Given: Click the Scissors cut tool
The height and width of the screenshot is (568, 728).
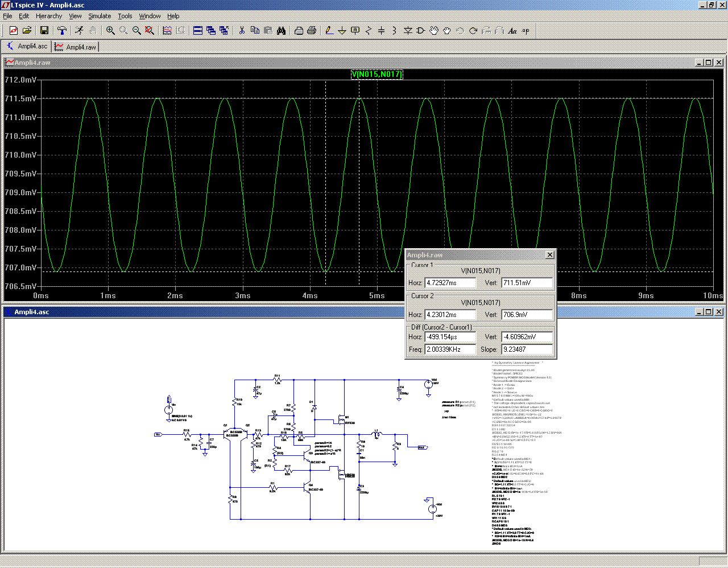Looking at the screenshot, I should 242,31.
